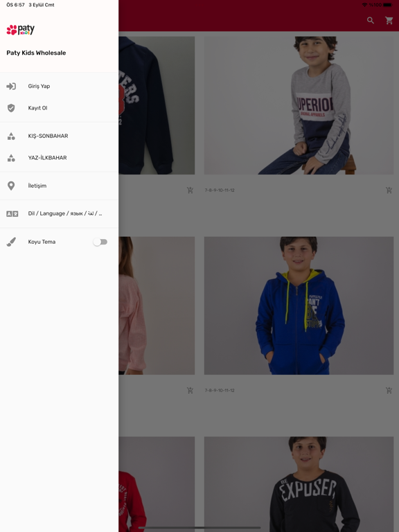399x532 pixels.
Task: Open the shopping cart in the header
Action: 389,20
